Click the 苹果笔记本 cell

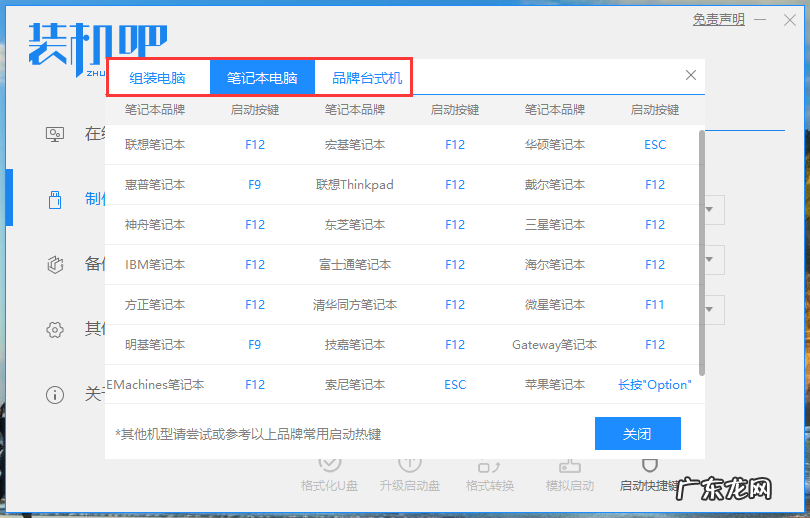point(555,385)
